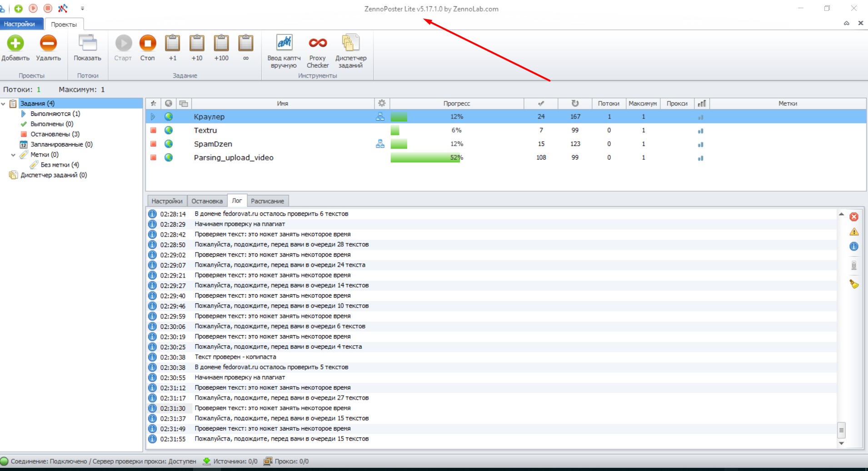Add hundred runs with the +100 button

[x=221, y=48]
